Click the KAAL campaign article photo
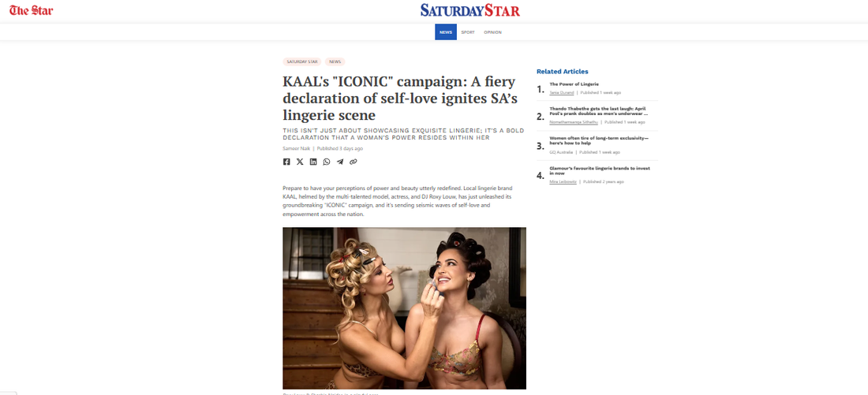 click(x=404, y=308)
